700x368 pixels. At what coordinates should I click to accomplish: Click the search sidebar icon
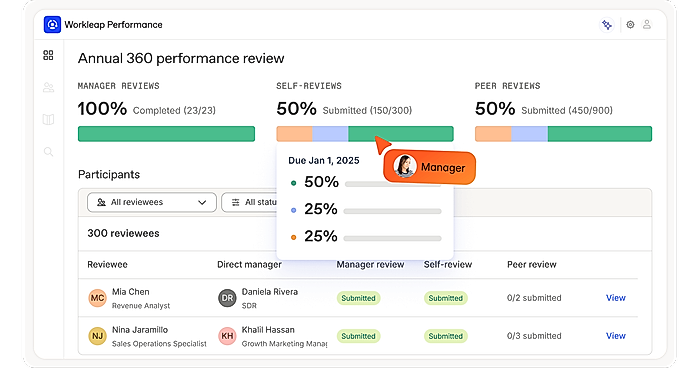(x=48, y=152)
